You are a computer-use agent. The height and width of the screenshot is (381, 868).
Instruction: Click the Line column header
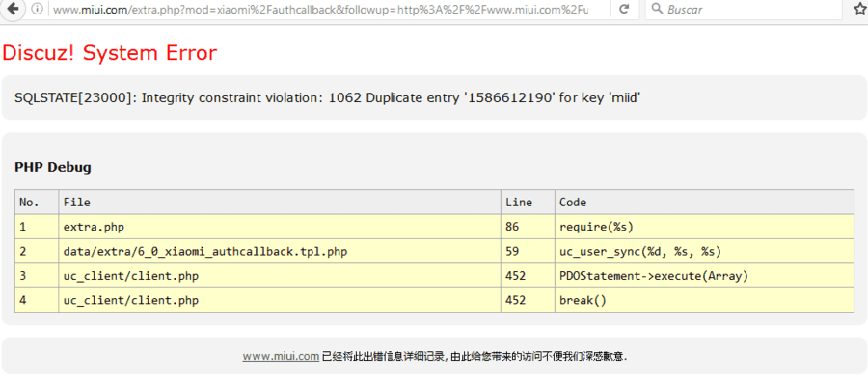tap(529, 203)
